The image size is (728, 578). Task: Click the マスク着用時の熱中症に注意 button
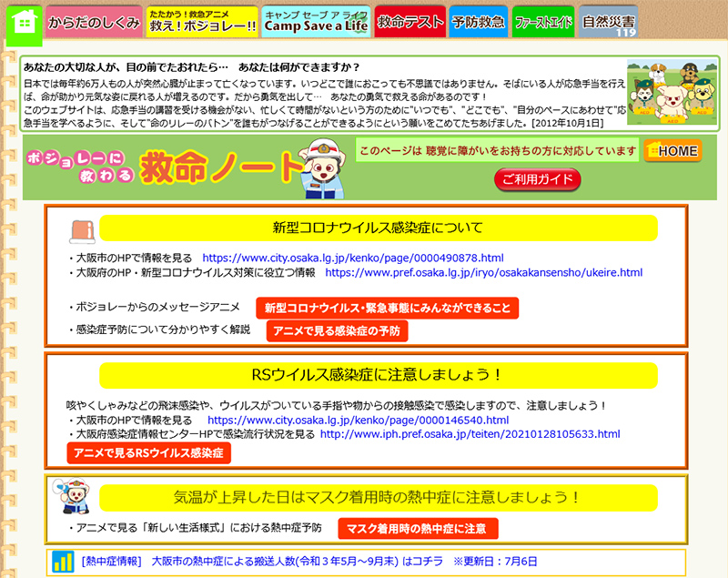point(418,528)
